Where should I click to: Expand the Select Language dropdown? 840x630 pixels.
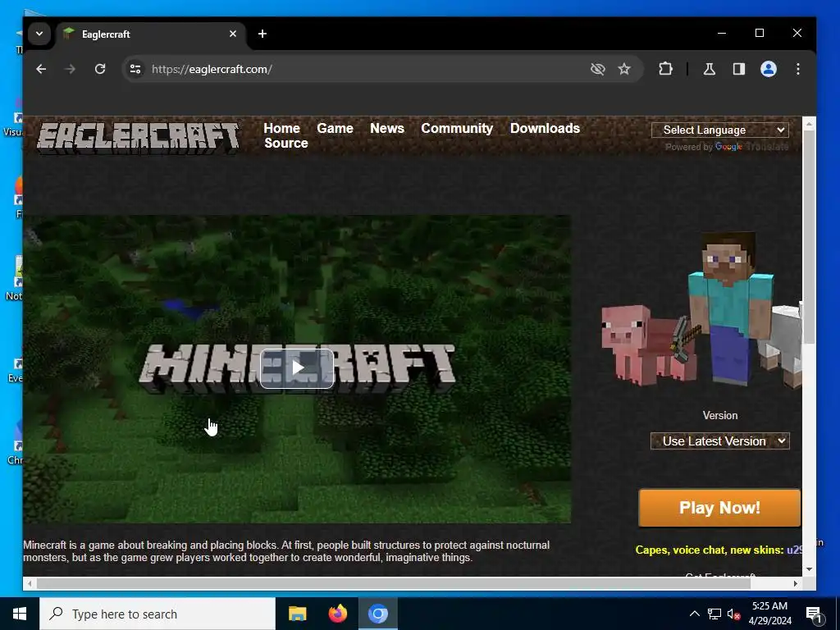(x=720, y=130)
